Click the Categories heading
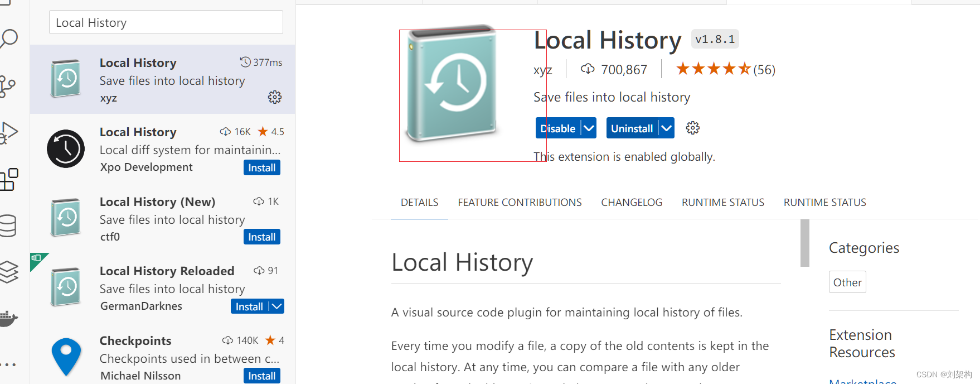This screenshot has width=980, height=384. tap(864, 248)
